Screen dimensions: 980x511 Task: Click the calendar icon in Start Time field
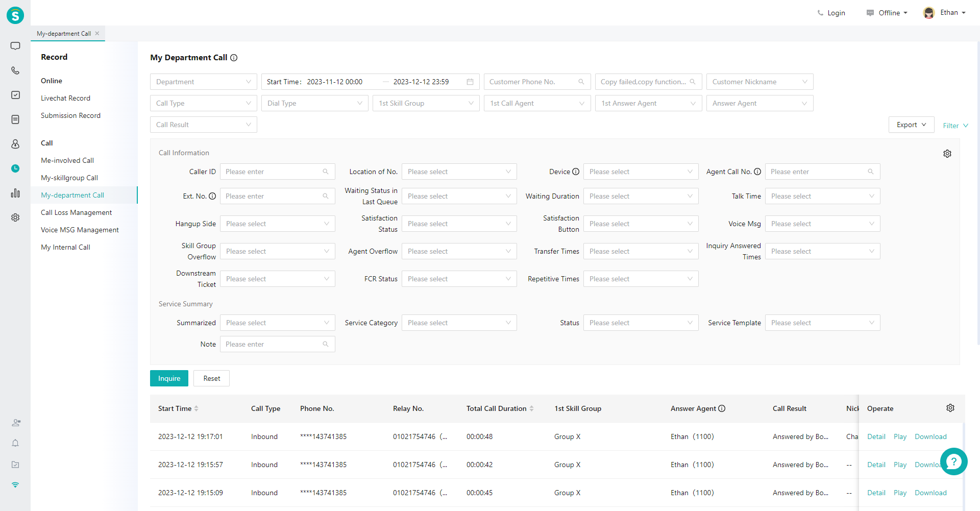470,82
